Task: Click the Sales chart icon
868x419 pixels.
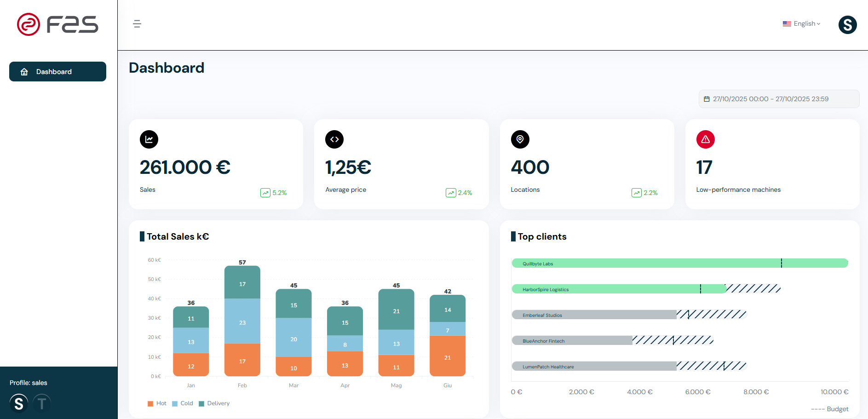Action: tap(149, 139)
